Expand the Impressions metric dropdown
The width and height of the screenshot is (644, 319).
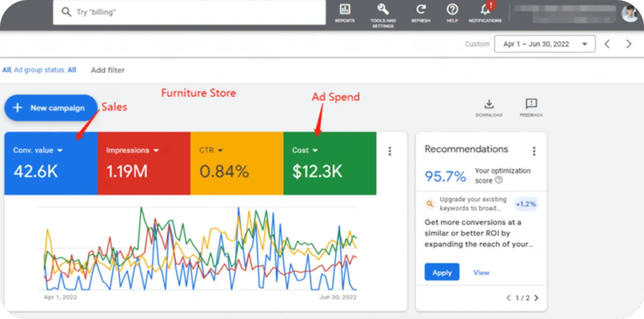156,151
